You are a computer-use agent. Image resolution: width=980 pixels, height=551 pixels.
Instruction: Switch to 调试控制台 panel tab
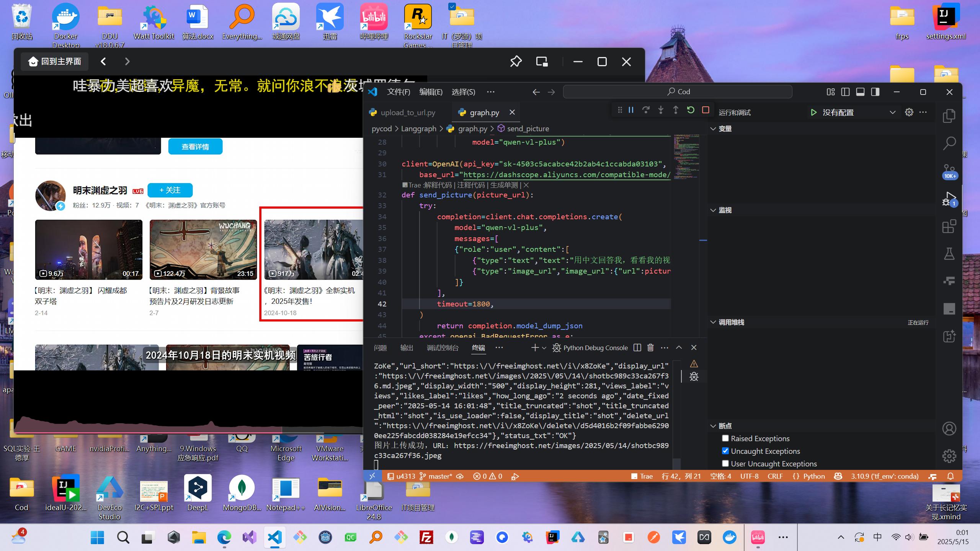click(x=443, y=348)
